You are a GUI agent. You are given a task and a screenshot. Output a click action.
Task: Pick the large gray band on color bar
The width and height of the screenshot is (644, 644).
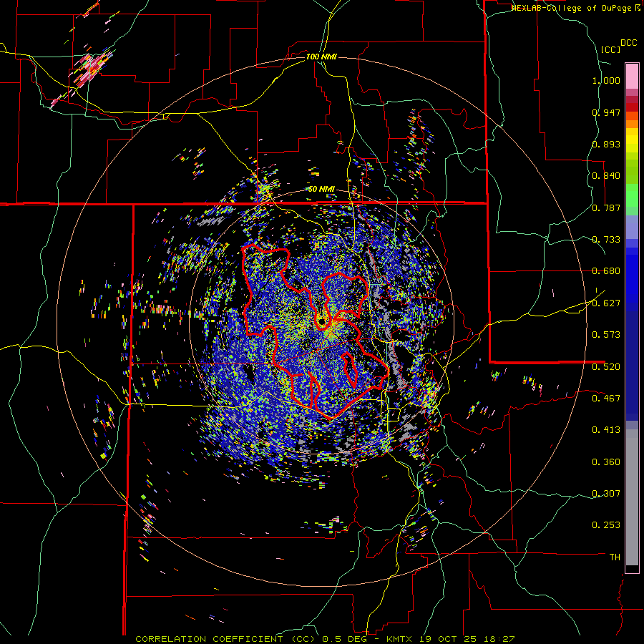632,497
